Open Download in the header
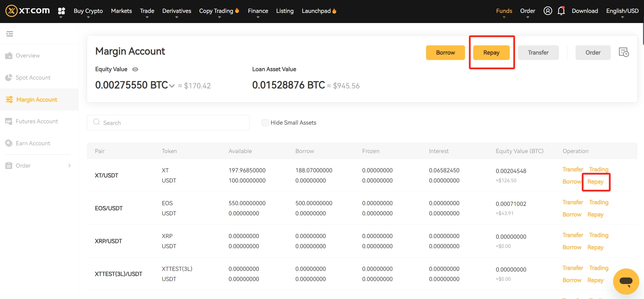 (585, 11)
